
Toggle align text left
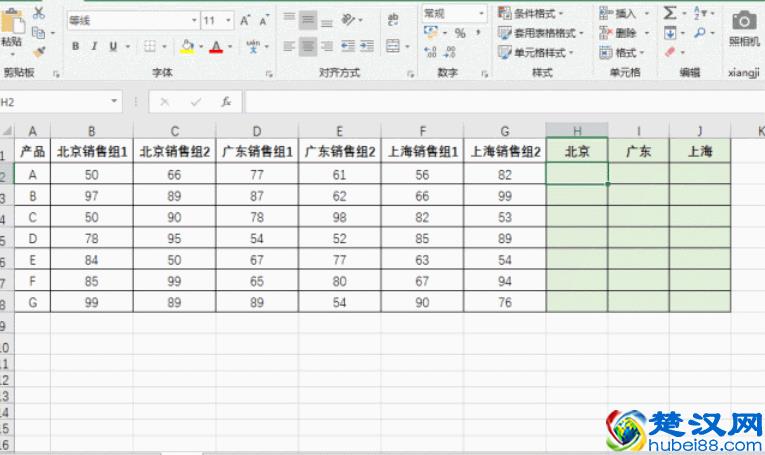289,46
